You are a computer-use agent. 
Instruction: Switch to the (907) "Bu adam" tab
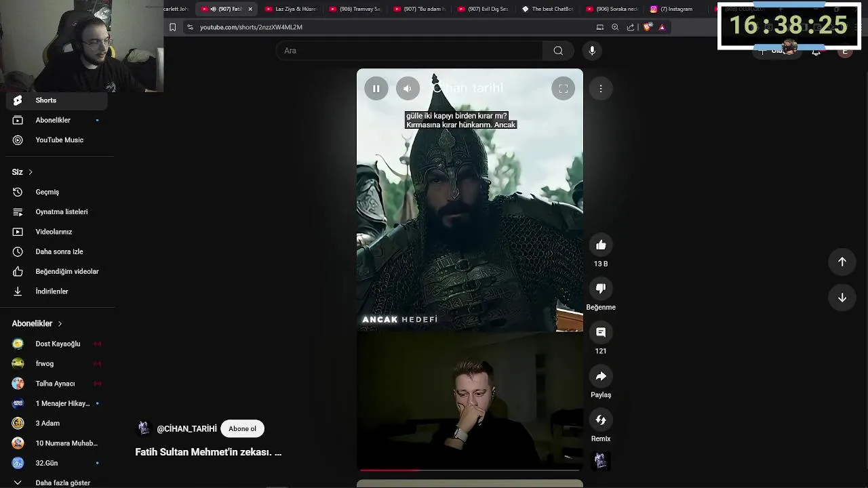coord(420,9)
